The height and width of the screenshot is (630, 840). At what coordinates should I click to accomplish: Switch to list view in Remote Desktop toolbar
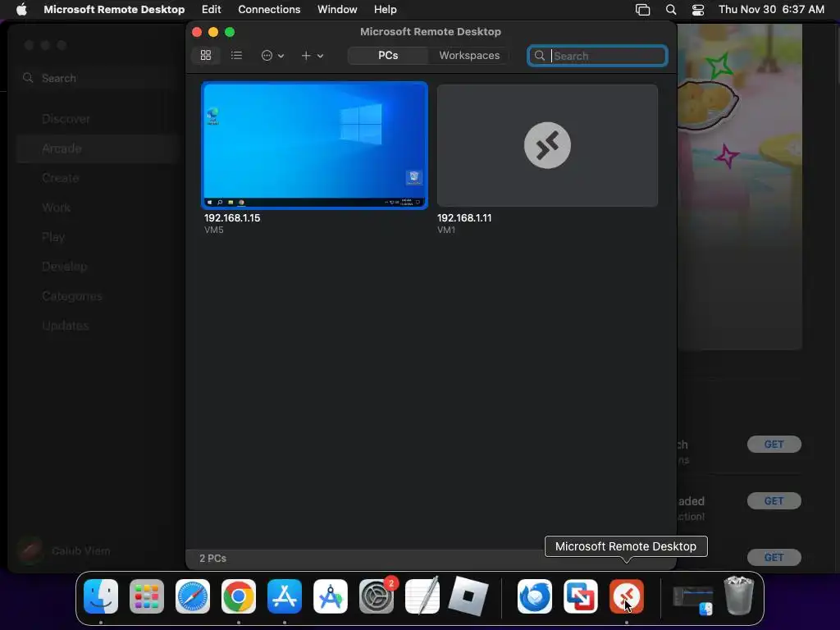point(236,56)
